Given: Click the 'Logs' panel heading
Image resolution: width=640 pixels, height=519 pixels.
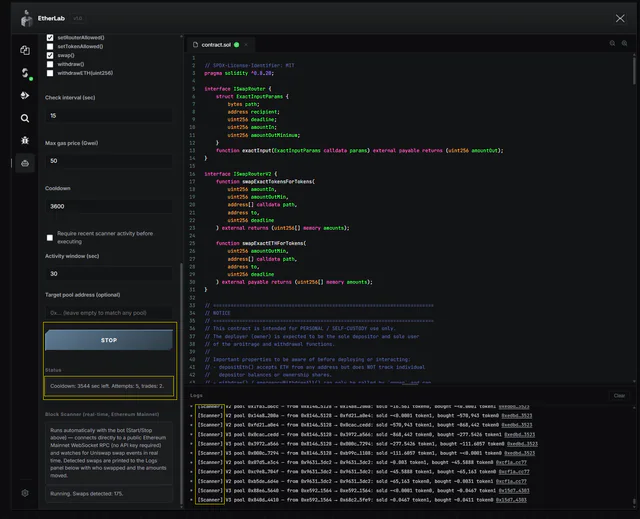Looking at the screenshot, I should (196, 395).
